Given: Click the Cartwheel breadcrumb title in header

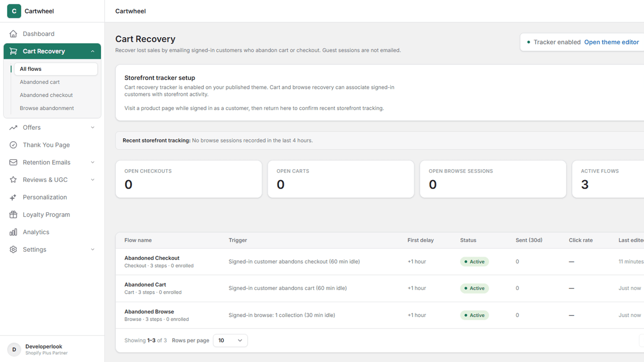Looking at the screenshot, I should point(130,11).
